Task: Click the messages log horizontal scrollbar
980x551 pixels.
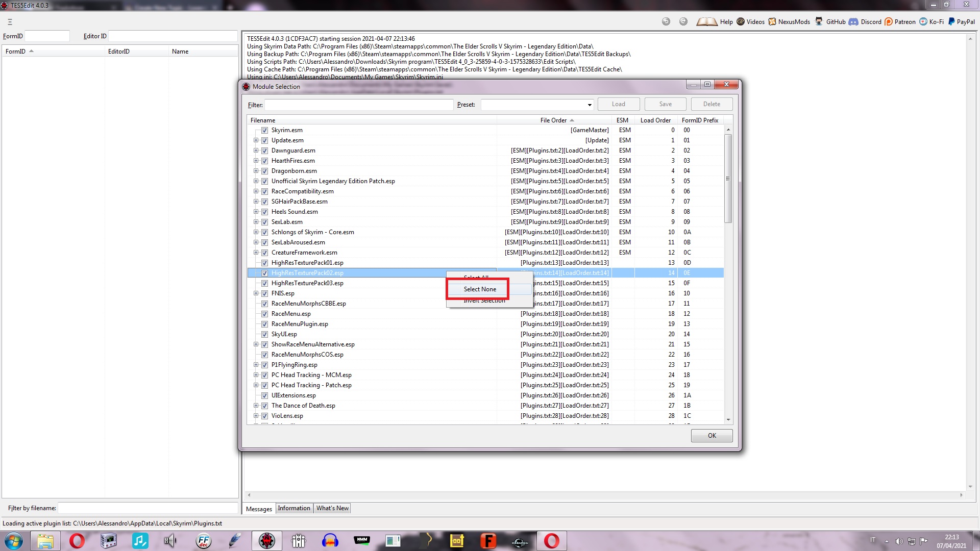Action: coord(605,495)
